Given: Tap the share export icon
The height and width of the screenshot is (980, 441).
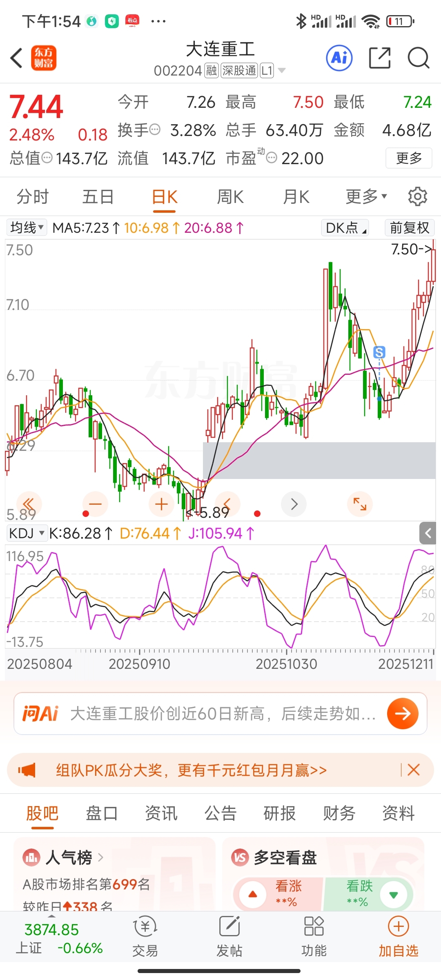Looking at the screenshot, I should coord(380,58).
